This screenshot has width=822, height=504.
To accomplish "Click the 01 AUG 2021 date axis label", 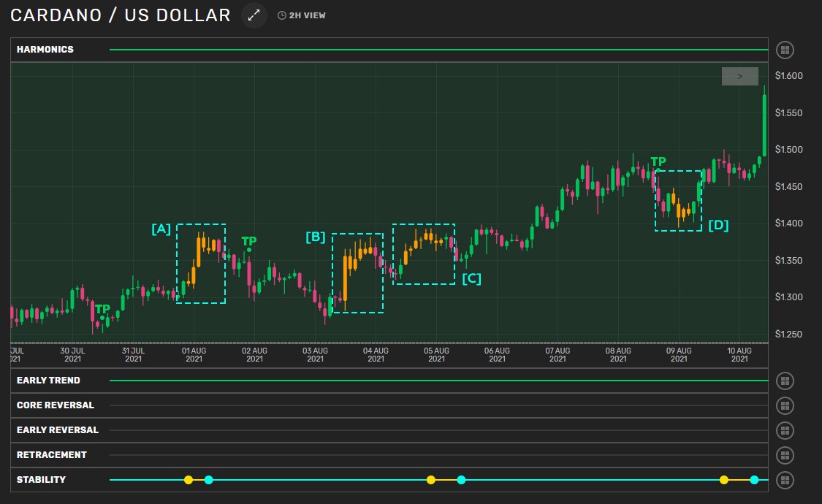I will (x=194, y=355).
